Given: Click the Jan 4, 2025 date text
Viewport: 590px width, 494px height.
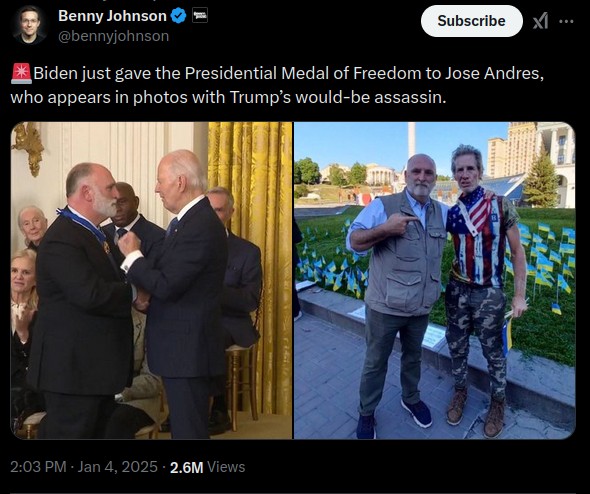Looking at the screenshot, I should pyautogui.click(x=117, y=467).
